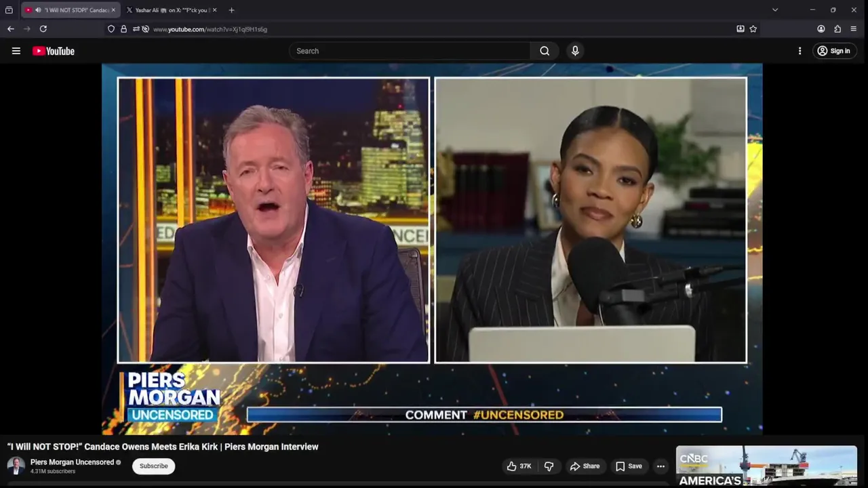Subscribe to Piers Morgan Uncensored
This screenshot has height=488, width=868.
coord(154,466)
